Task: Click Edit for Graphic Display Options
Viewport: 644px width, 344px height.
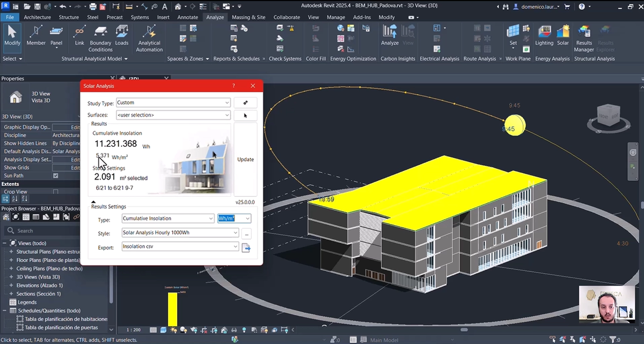Action: tap(66, 127)
